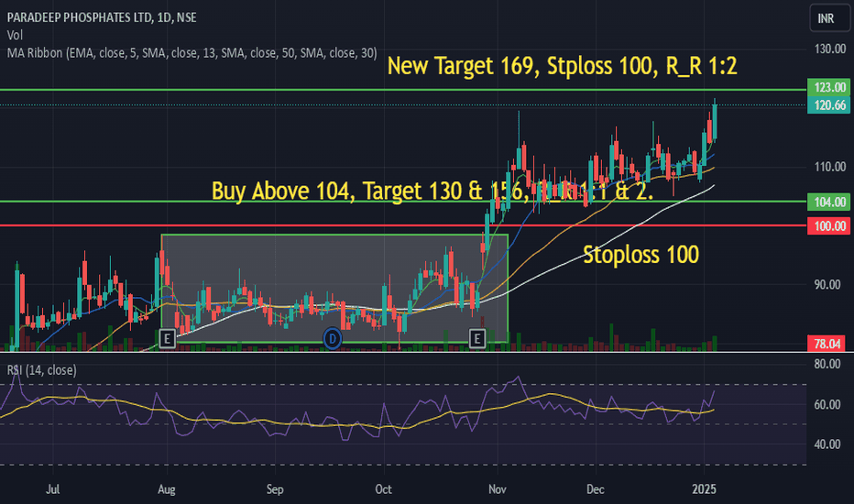Click the 'New Target 169, Stploss 100' annotation
This screenshot has width=854, height=504.
562,66
